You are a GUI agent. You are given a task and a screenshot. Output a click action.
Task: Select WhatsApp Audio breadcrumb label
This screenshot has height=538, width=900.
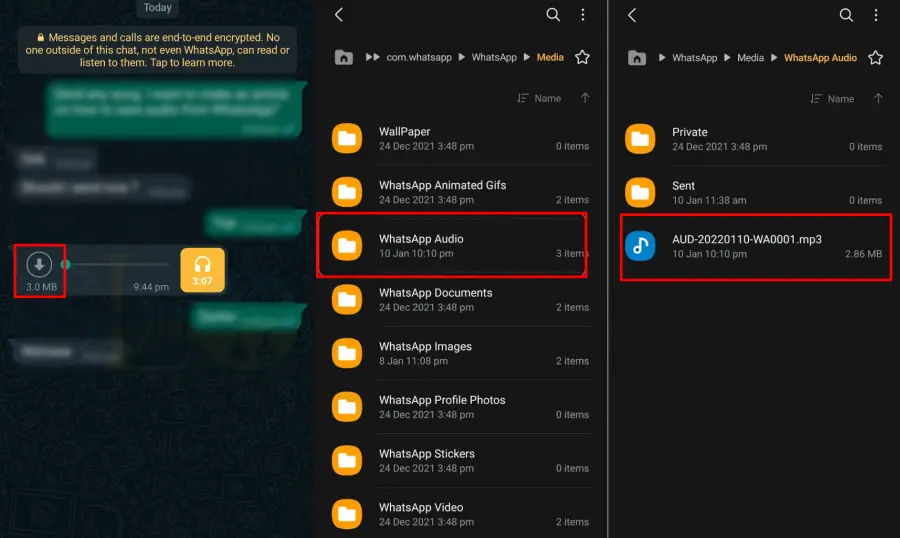pos(820,58)
